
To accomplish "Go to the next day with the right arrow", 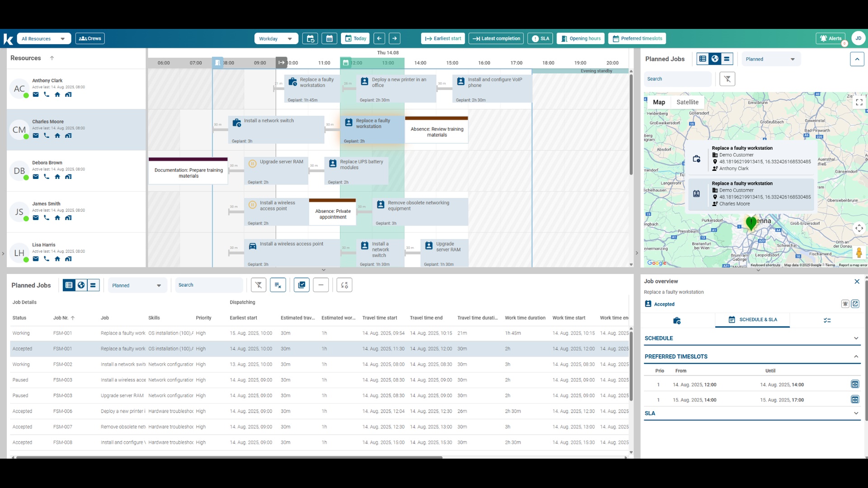I will (x=395, y=38).
